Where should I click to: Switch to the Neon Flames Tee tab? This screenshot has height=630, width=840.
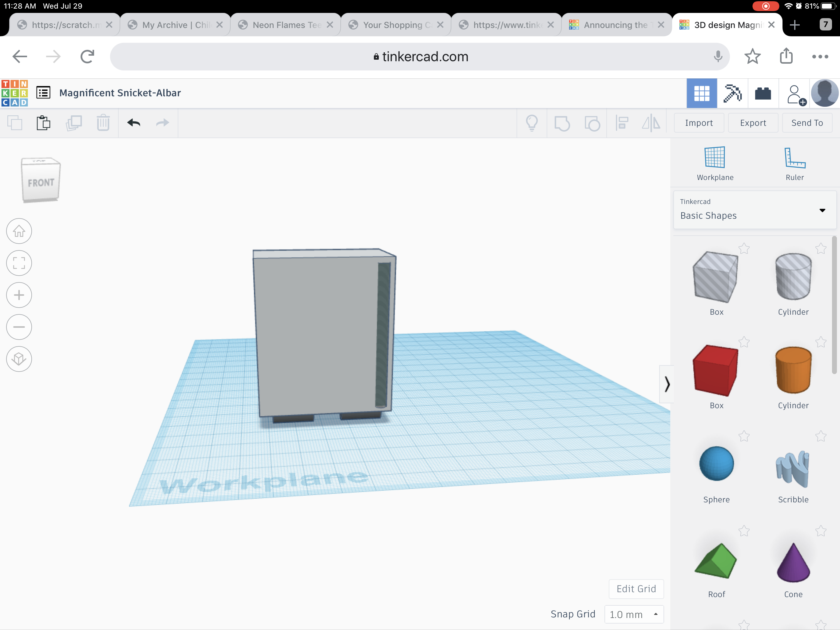click(x=286, y=25)
